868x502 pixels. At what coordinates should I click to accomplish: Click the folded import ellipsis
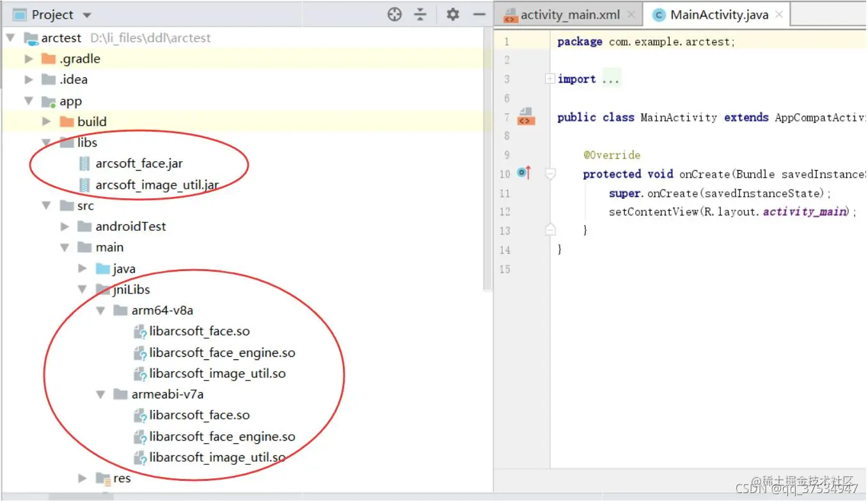point(611,79)
